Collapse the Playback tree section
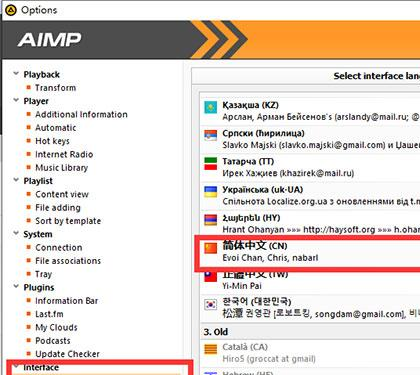The image size is (420, 375). coord(16,74)
